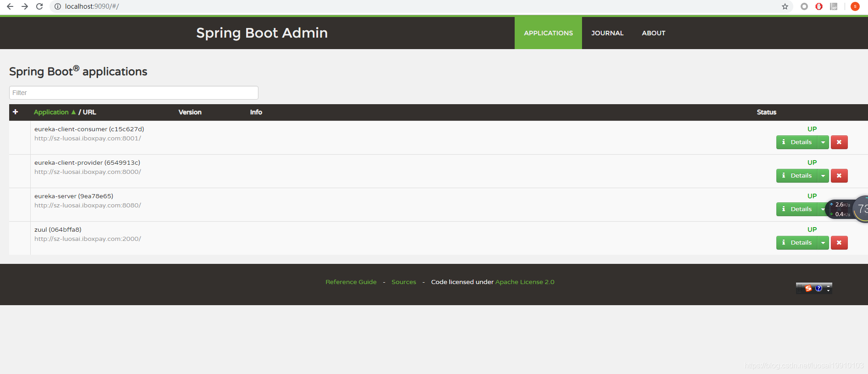Click UP status of eureka-client-provider
Image resolution: width=868 pixels, height=374 pixels.
(x=812, y=162)
